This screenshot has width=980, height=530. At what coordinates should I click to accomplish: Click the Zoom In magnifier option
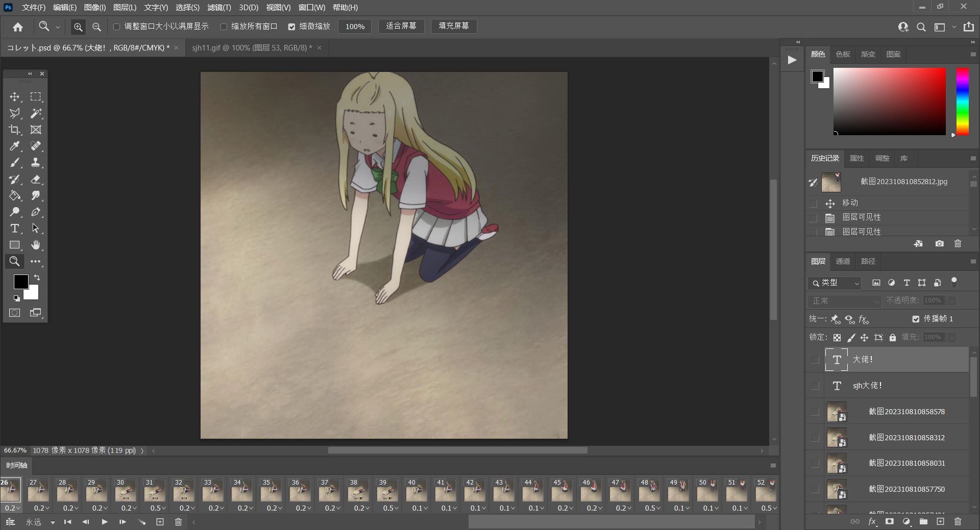(x=78, y=27)
